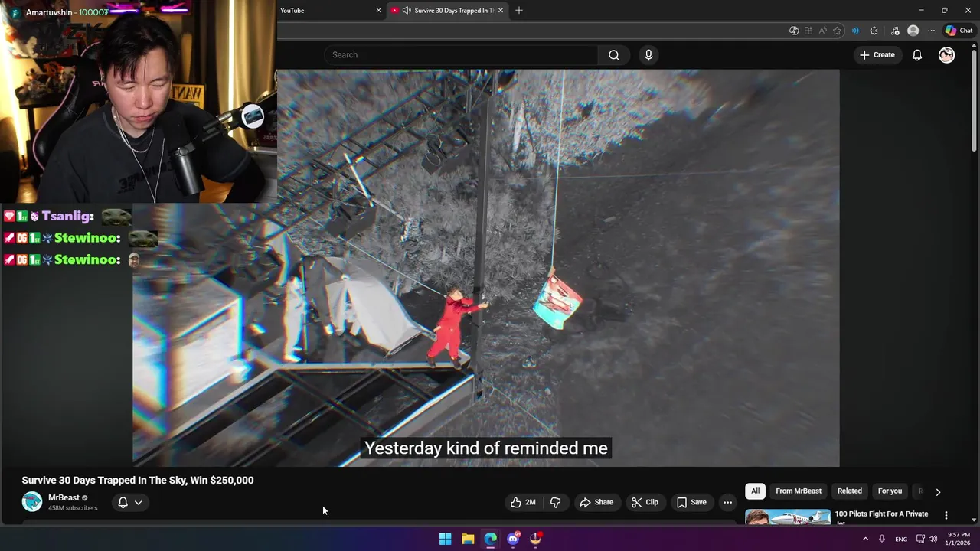Show hidden system tray icons
Viewport: 980px width, 551px height.
coord(866,539)
